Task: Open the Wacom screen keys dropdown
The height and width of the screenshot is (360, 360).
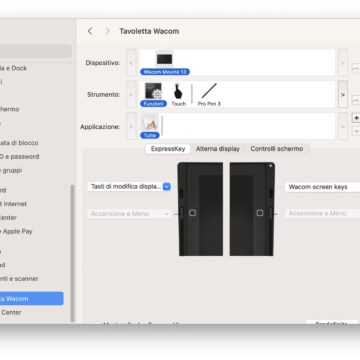Action: [x=322, y=187]
